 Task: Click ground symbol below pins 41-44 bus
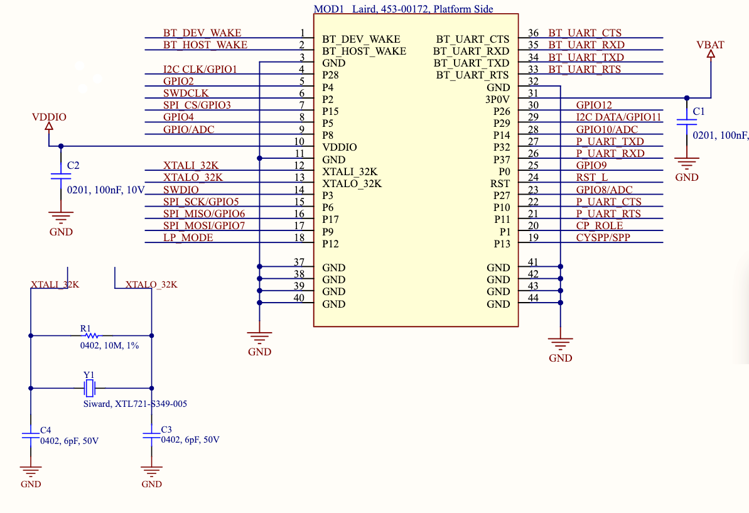point(560,344)
